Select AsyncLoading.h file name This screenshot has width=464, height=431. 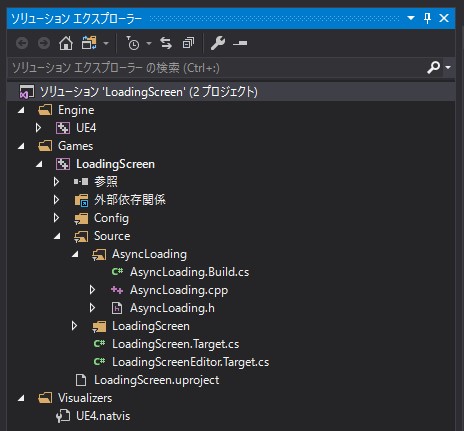click(x=172, y=308)
